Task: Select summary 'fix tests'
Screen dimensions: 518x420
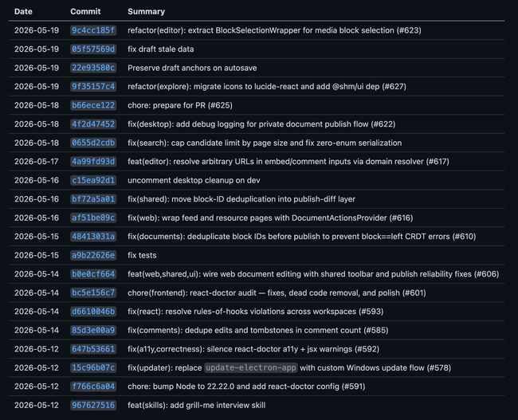Action: [x=142, y=255]
